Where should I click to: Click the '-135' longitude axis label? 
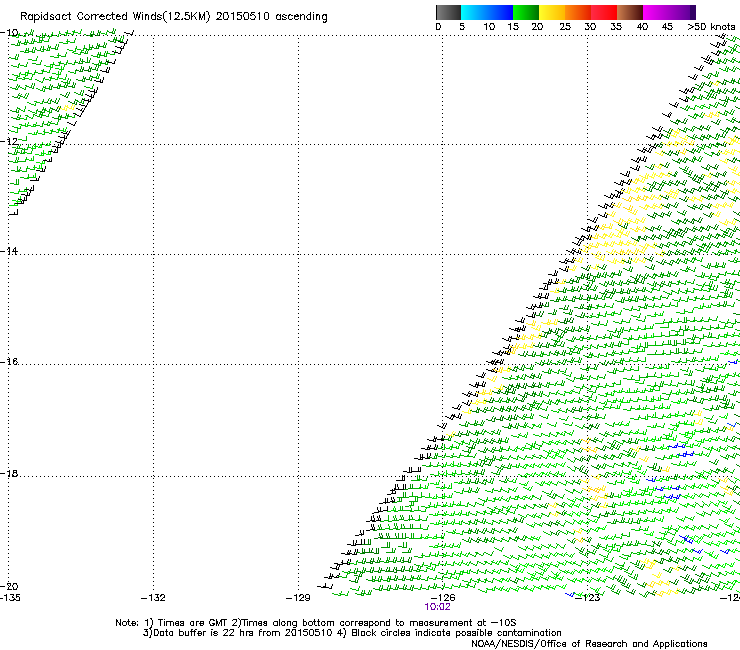click(10, 598)
